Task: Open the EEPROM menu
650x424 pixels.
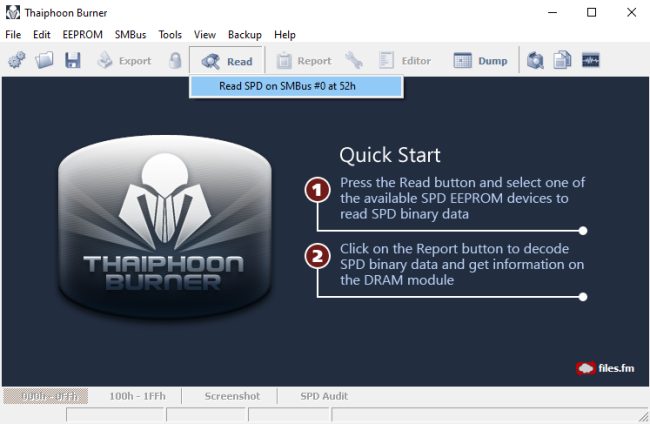Action: 82,35
